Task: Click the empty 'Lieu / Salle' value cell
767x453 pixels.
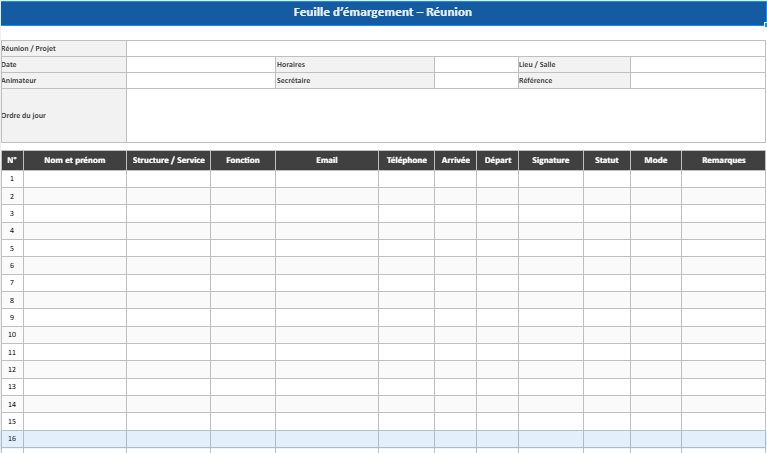Action: (697, 64)
